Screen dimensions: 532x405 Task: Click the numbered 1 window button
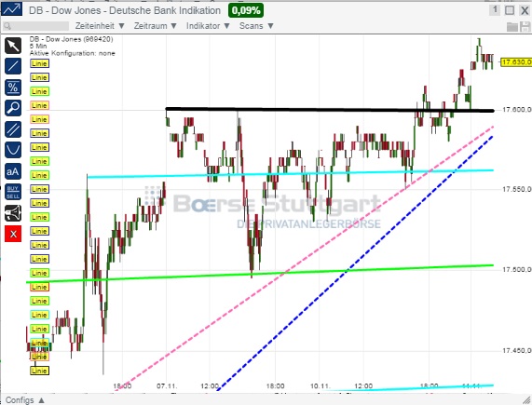point(495,10)
